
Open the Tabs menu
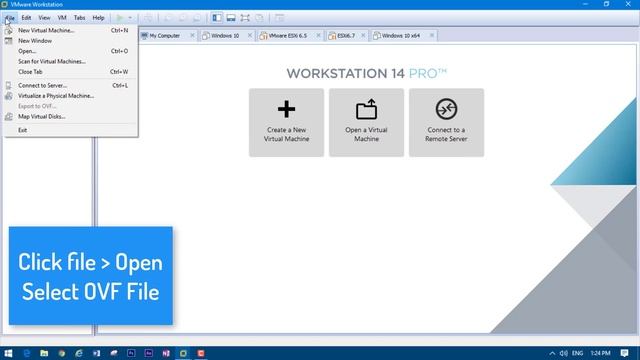click(x=79, y=18)
